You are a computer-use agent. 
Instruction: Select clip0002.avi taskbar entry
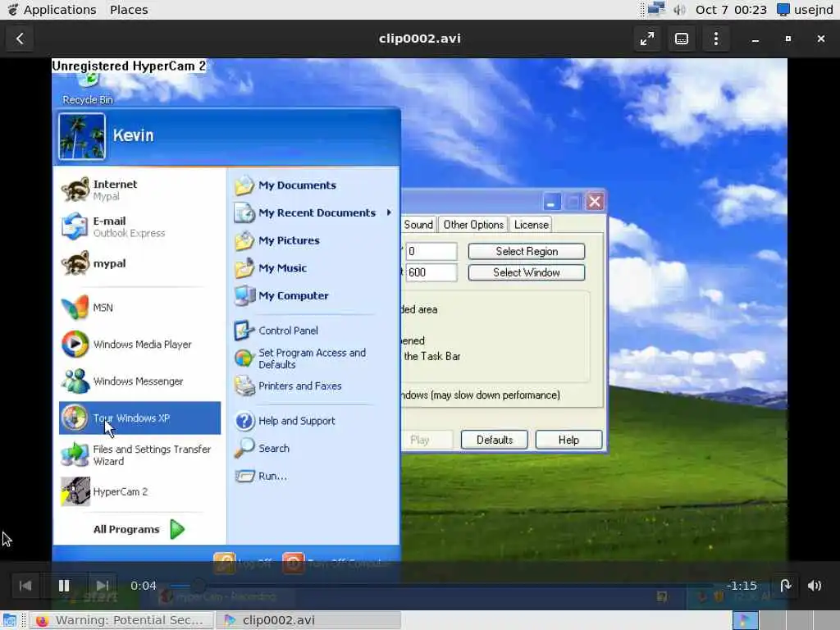click(308, 620)
